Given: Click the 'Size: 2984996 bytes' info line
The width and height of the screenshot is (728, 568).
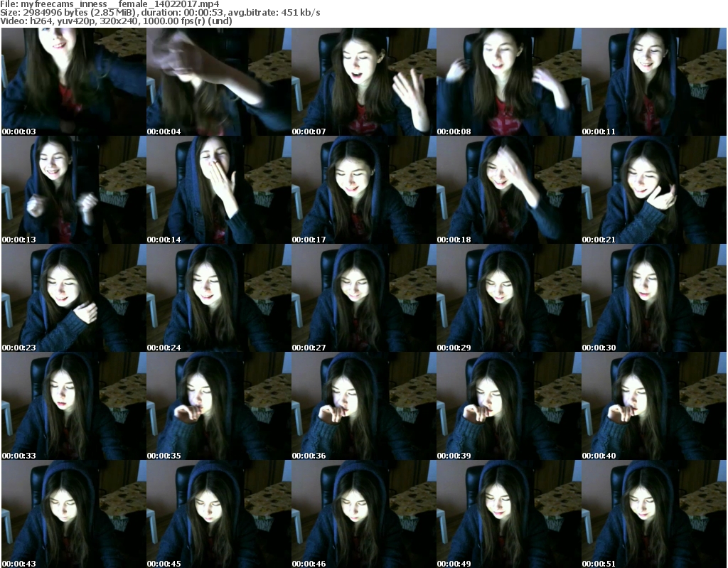Looking at the screenshot, I should point(160,13).
